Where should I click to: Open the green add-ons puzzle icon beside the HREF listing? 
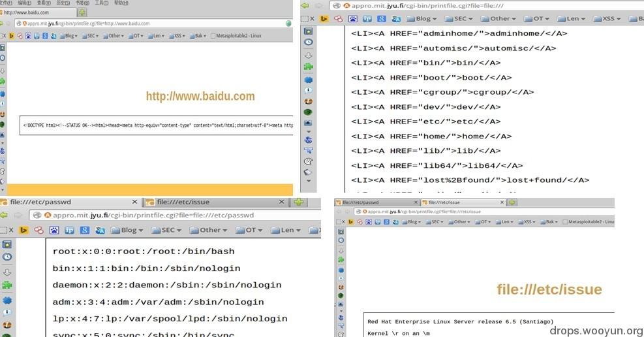[x=309, y=67]
